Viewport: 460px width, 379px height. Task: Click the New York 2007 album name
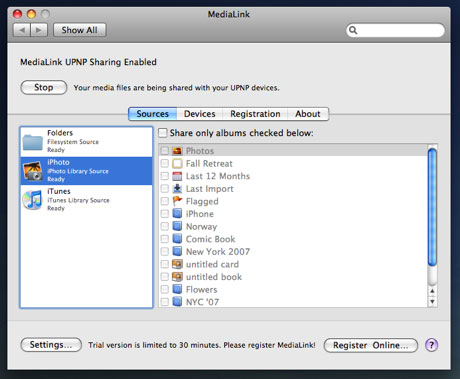218,252
